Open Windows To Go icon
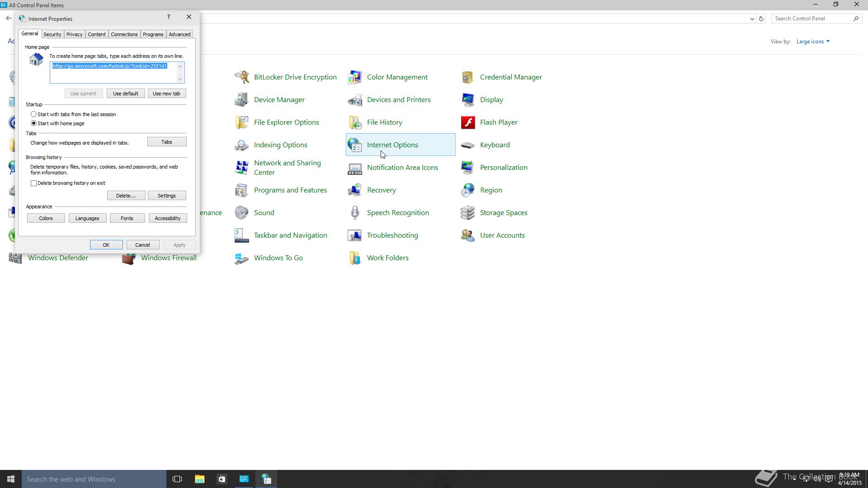Viewport: 868px width, 488px height. pos(242,258)
